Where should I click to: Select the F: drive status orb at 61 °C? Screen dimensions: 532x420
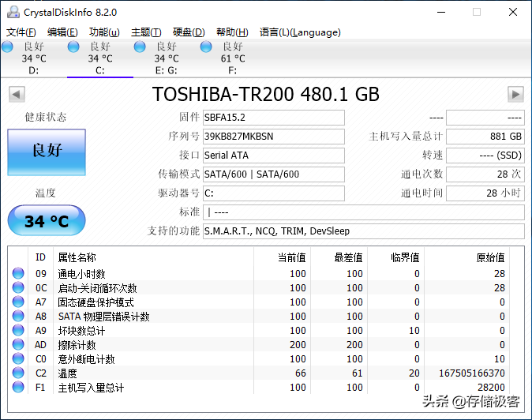click(206, 47)
